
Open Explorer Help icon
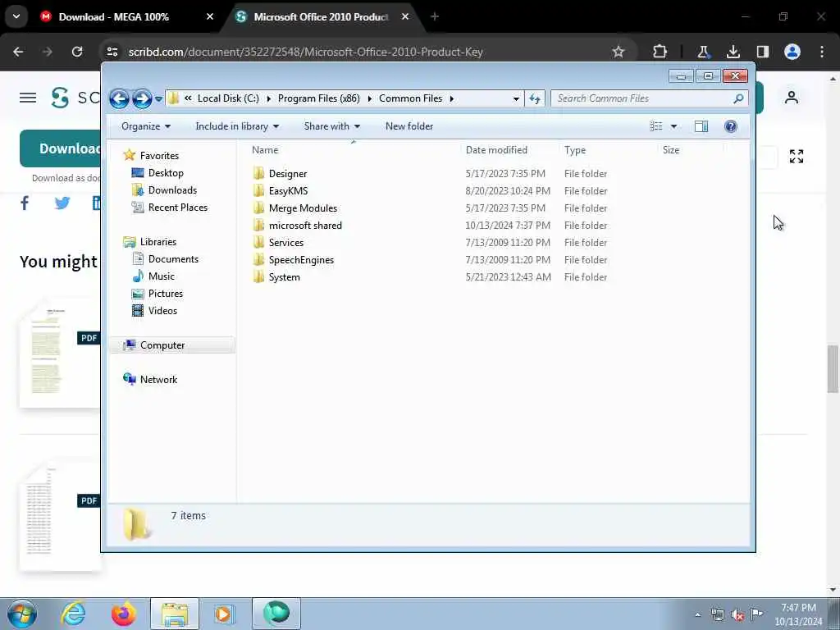pos(730,126)
